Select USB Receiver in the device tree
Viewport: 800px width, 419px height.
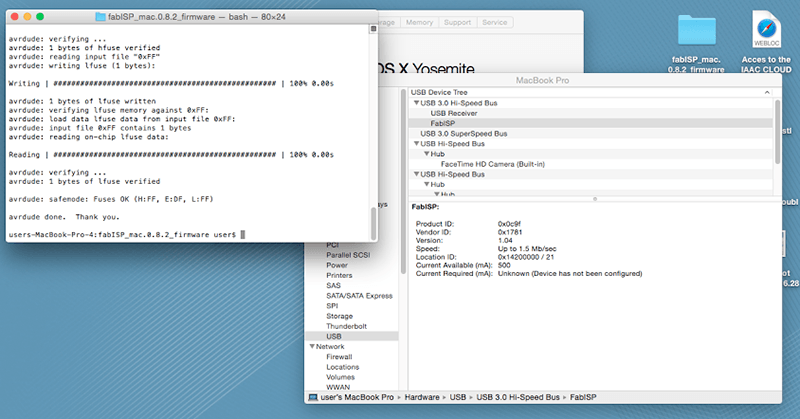[x=454, y=113]
